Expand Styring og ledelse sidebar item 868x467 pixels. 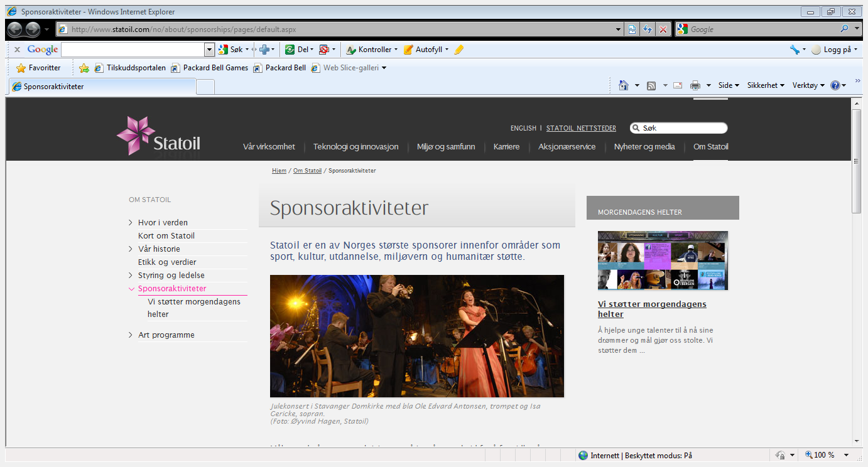pyautogui.click(x=131, y=276)
